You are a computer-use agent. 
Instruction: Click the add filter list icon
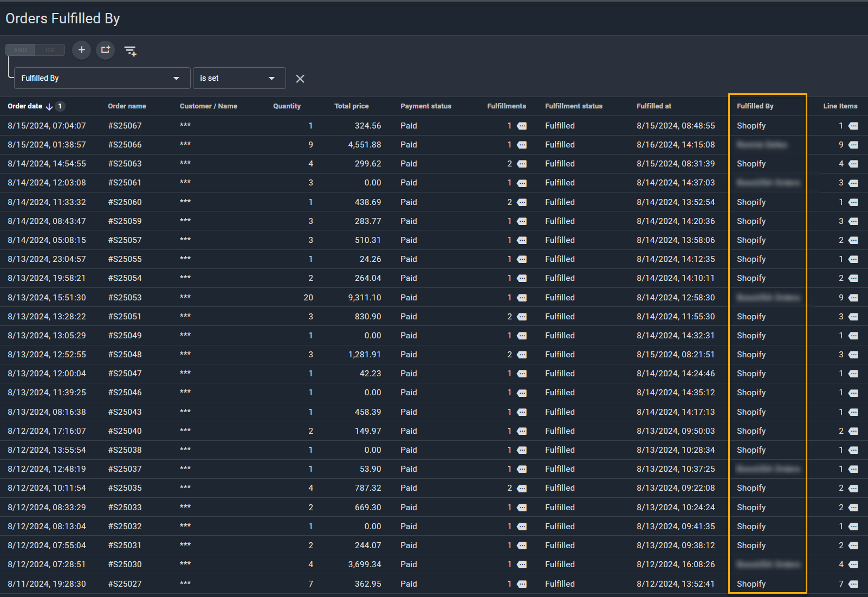coord(130,51)
